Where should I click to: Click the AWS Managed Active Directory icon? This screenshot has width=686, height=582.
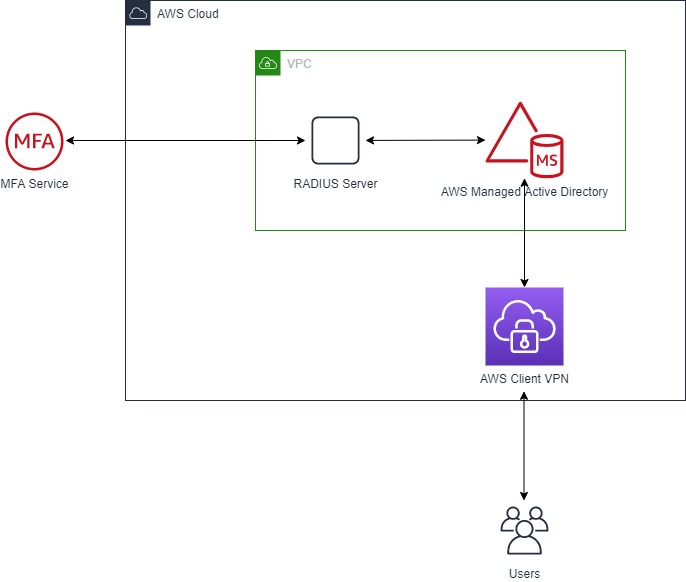(x=525, y=140)
